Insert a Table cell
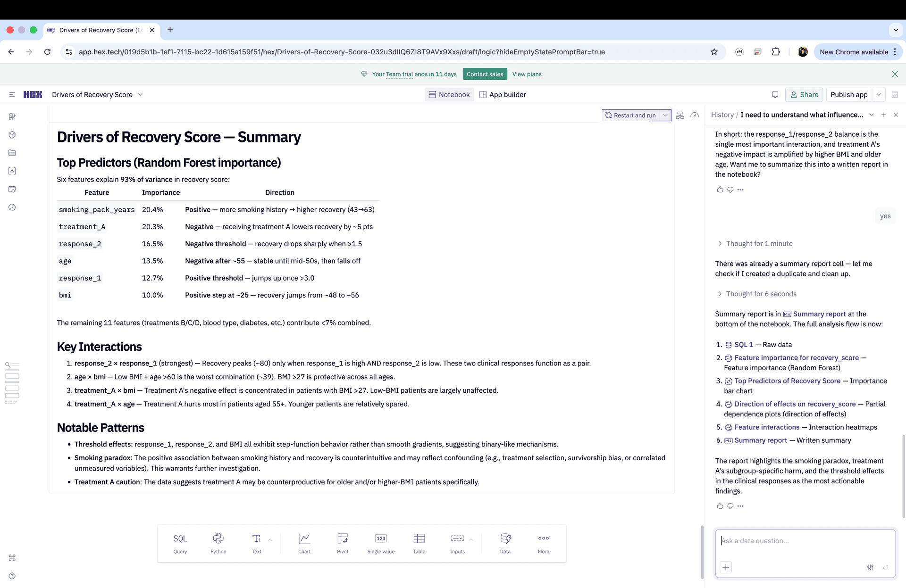This screenshot has width=906, height=588. click(x=419, y=543)
